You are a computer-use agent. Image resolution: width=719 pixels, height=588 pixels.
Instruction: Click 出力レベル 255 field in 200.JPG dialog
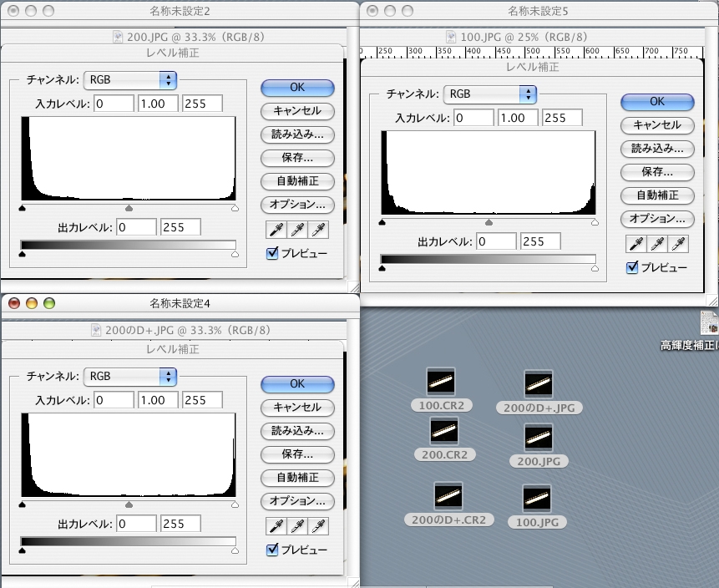180,227
